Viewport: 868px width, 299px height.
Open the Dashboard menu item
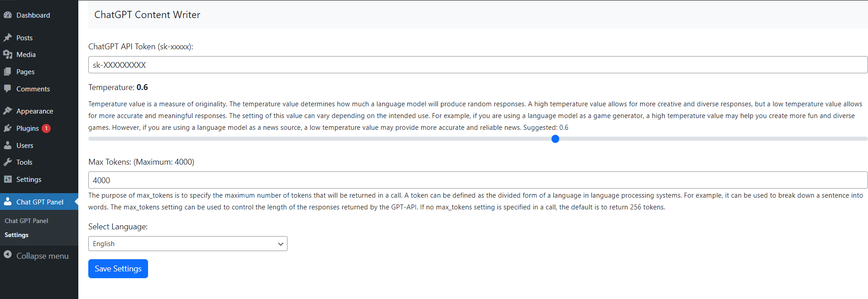click(33, 15)
